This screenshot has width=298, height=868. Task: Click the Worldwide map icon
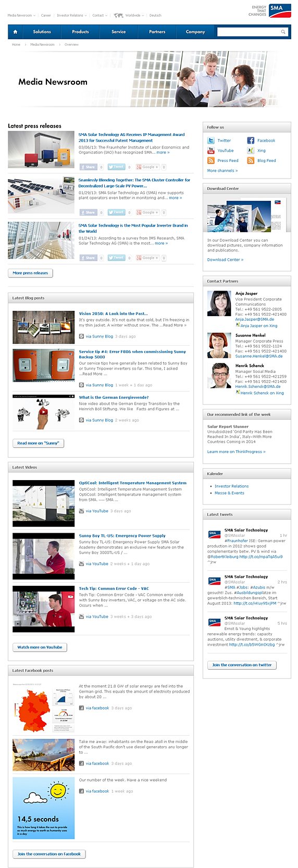(x=118, y=16)
